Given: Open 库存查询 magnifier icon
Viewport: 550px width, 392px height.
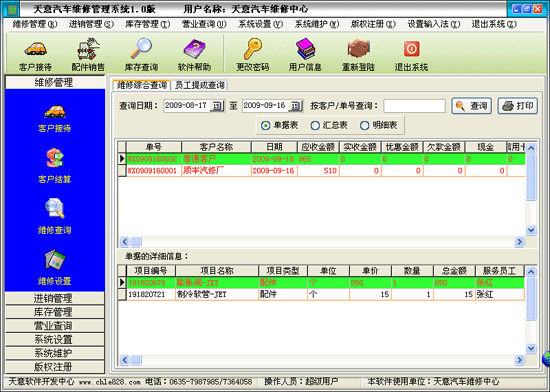Looking at the screenshot, I should tap(141, 48).
